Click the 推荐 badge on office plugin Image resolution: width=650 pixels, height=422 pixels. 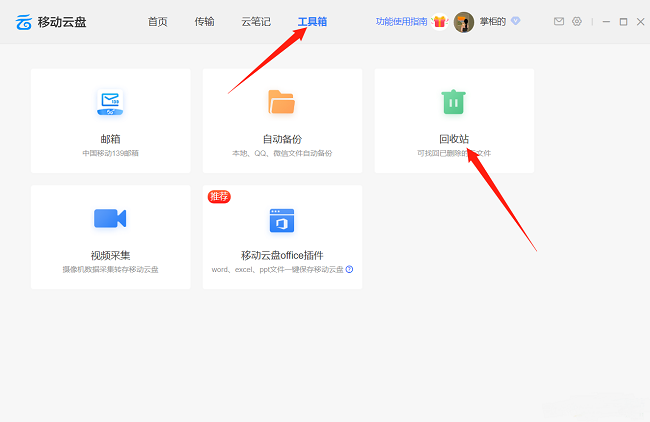[x=219, y=196]
